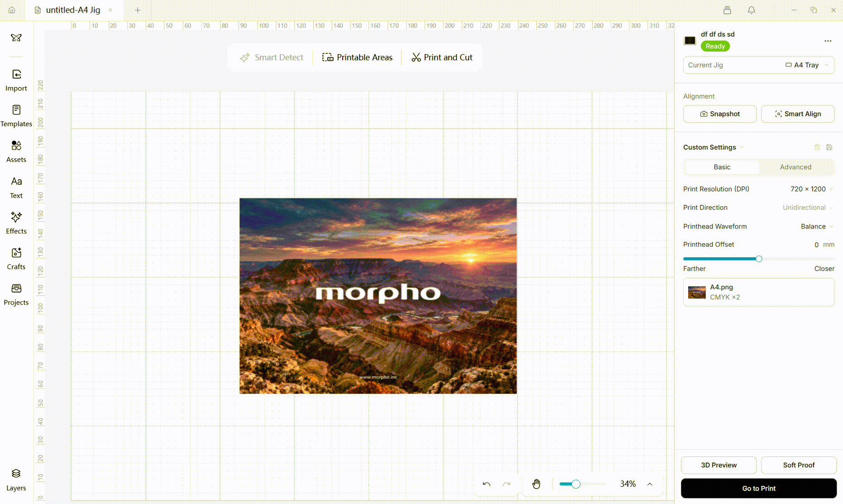843x504 pixels.
Task: Open the 3D Preview
Action: coord(718,465)
